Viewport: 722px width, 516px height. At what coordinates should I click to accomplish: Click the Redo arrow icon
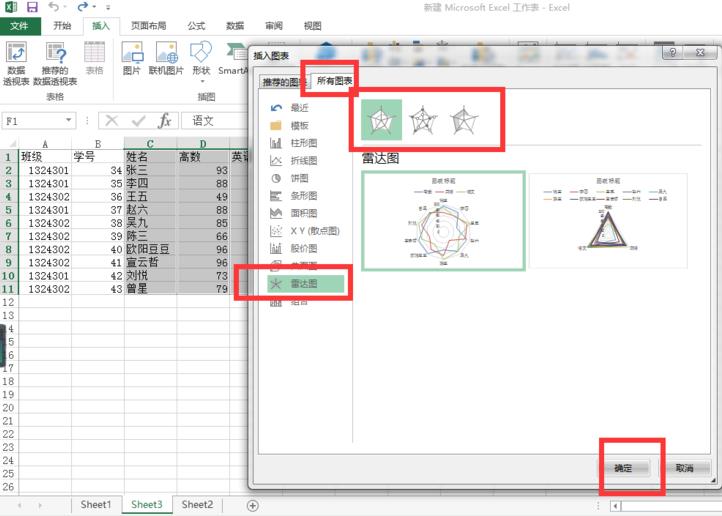(x=83, y=6)
